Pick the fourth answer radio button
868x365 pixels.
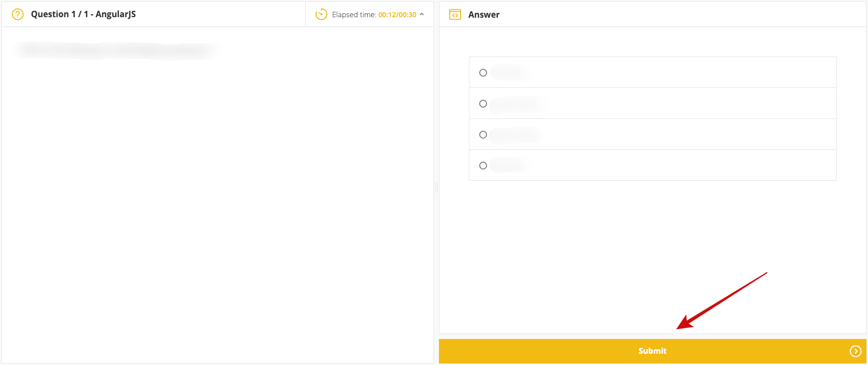coord(483,166)
